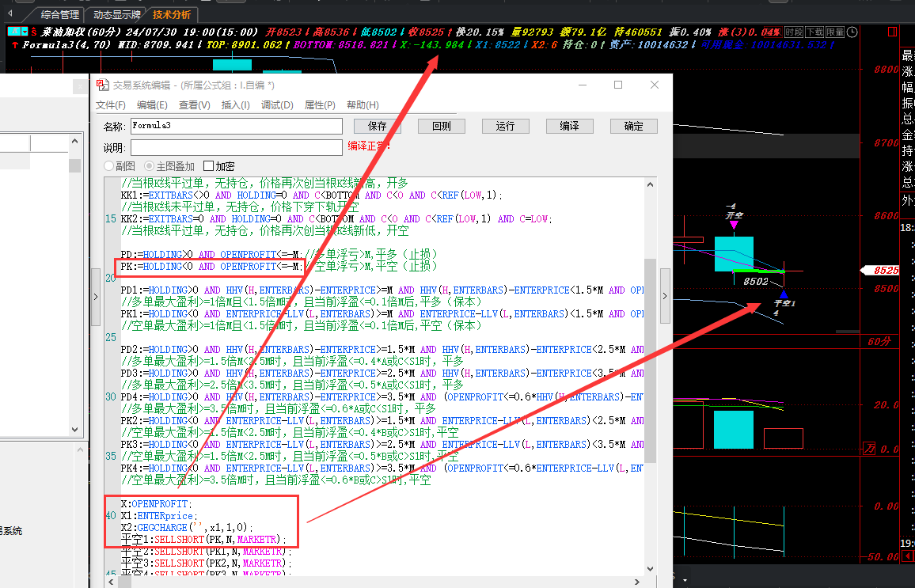Click the code line X:OPENPROFIT;
This screenshot has width=915, height=588.
point(157,504)
